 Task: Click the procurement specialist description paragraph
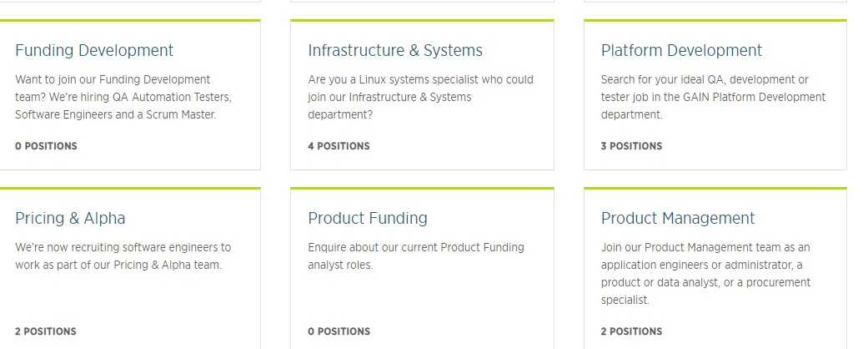(x=705, y=273)
